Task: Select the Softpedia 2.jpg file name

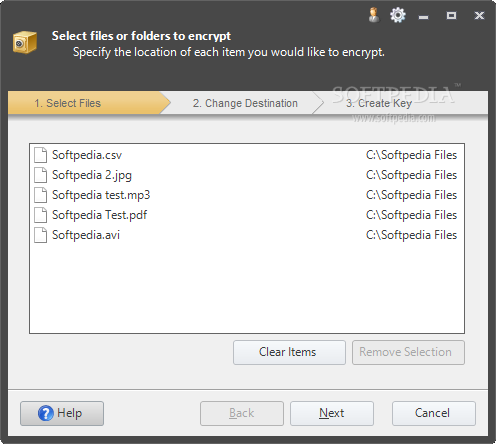Action: [x=92, y=175]
